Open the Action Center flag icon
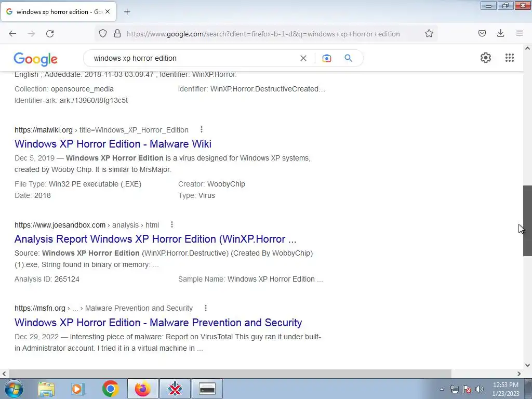The width and height of the screenshot is (532, 399). tap(467, 389)
